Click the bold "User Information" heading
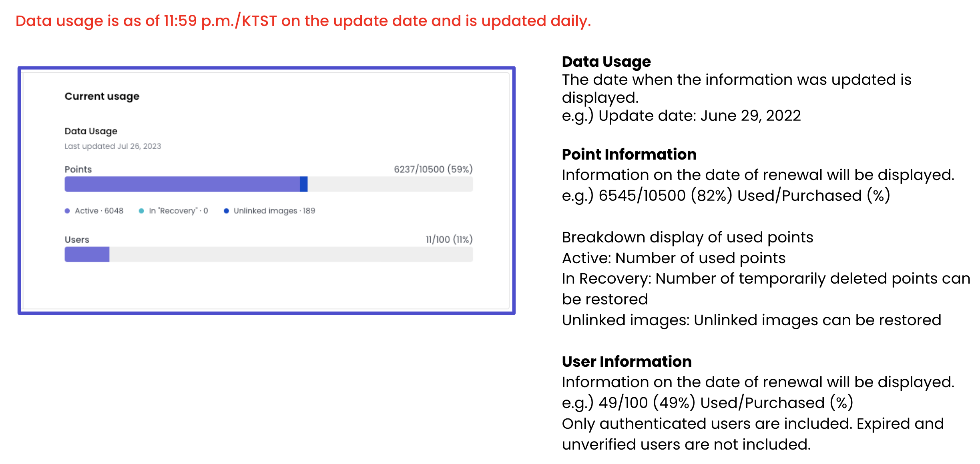The image size is (980, 464). (x=627, y=362)
